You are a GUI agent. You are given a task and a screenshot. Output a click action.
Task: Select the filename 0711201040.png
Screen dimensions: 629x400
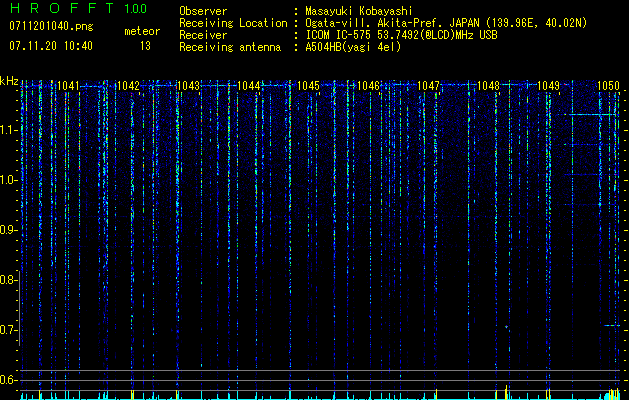click(51, 27)
